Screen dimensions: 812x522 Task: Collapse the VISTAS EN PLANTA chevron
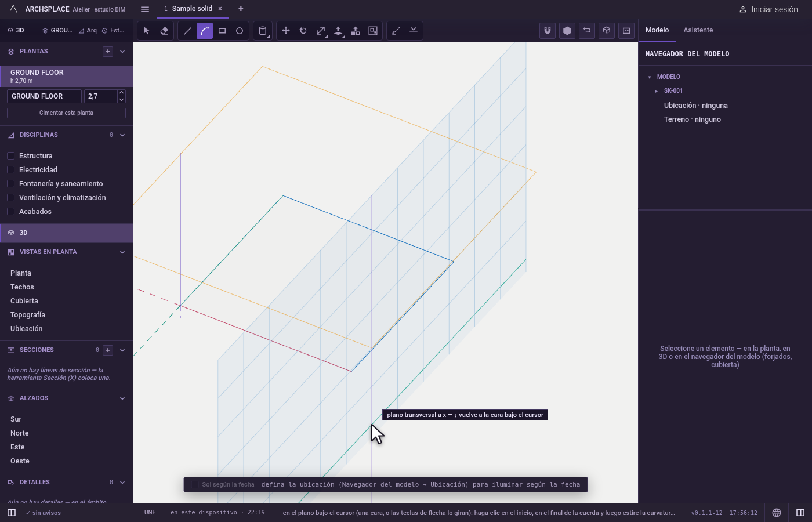[122, 252]
